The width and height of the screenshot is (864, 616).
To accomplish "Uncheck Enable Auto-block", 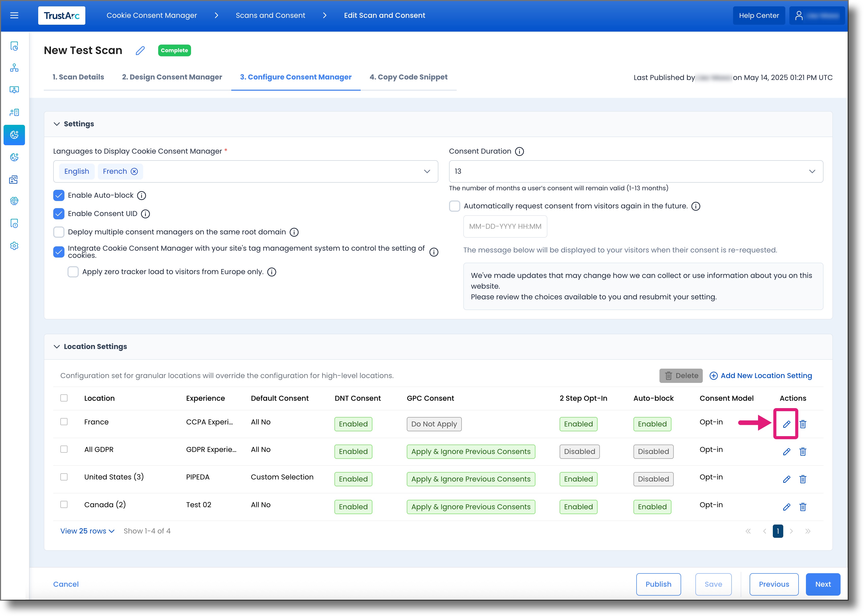I will point(59,195).
